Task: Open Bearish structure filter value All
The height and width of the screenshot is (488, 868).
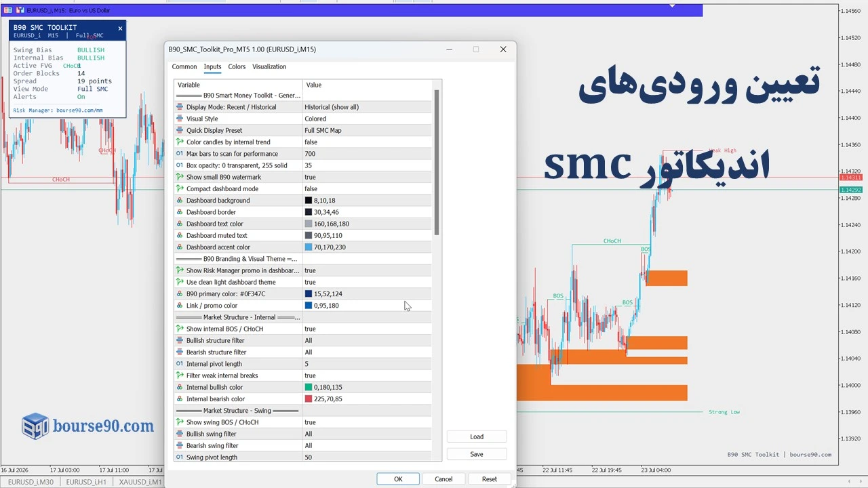Action: tap(367, 352)
